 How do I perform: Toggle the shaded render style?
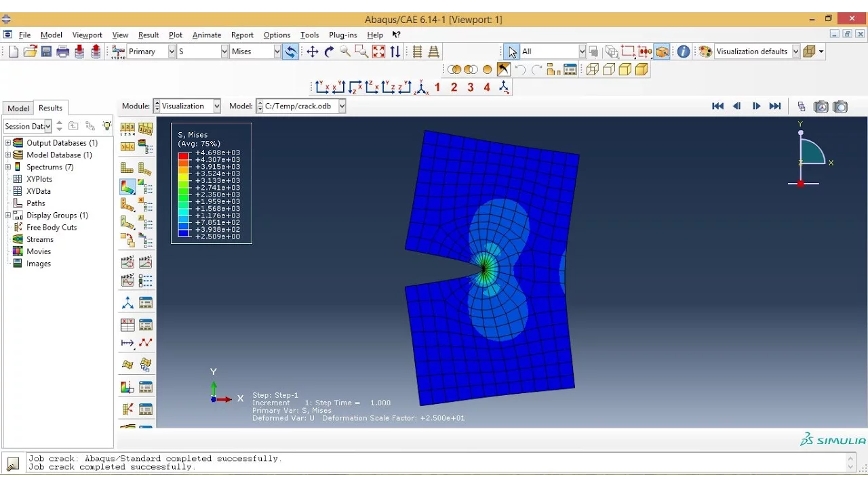(642, 70)
